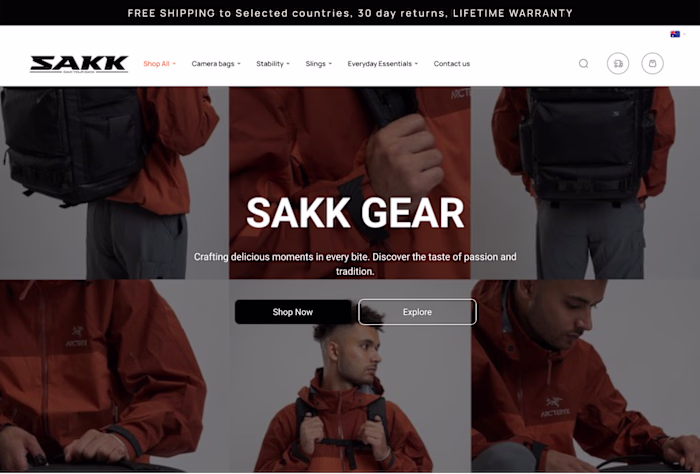Open the Slings dropdown menu

pyautogui.click(x=319, y=64)
